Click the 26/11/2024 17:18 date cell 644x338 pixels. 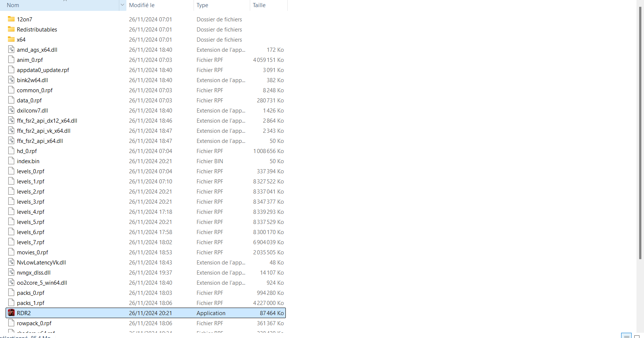coord(150,212)
